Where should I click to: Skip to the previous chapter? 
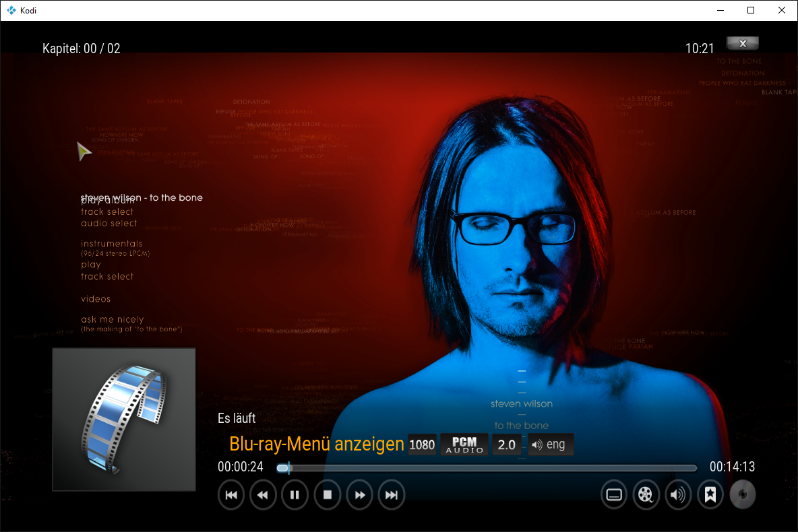(x=231, y=495)
